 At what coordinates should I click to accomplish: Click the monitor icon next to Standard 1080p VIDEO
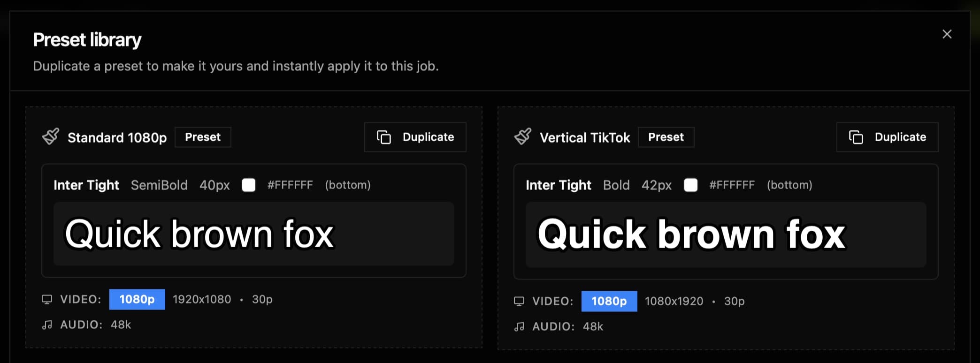(47, 300)
